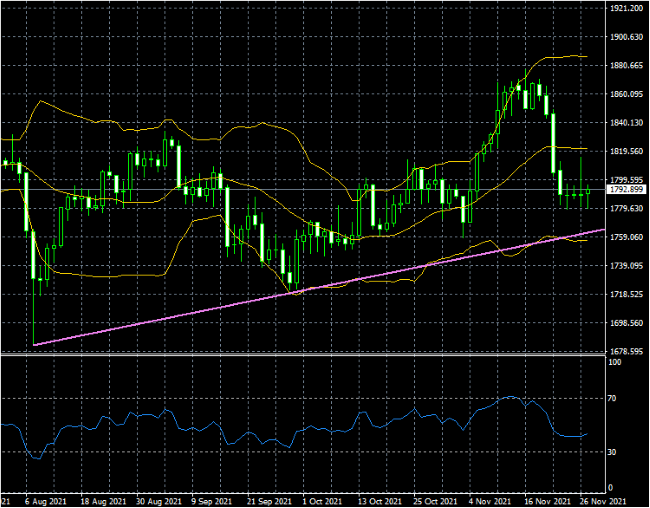Screen dimensions: 650x508
Task: Click the 1880.665 price level label
Action: (626, 66)
